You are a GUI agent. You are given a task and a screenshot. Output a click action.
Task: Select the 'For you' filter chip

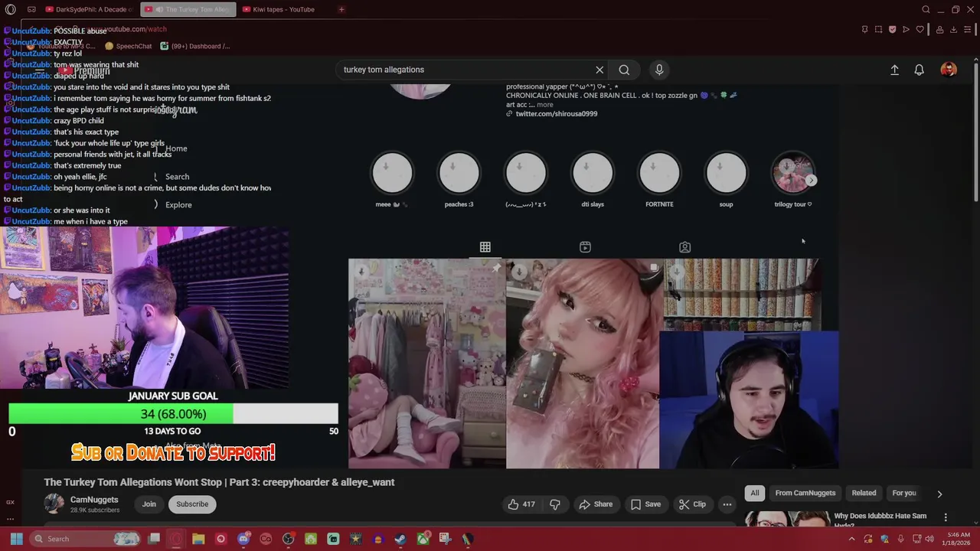[x=903, y=493]
